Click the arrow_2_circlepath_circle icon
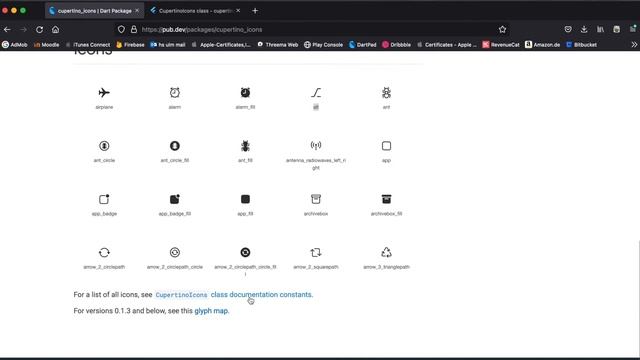This screenshot has width=640, height=360. point(175,252)
